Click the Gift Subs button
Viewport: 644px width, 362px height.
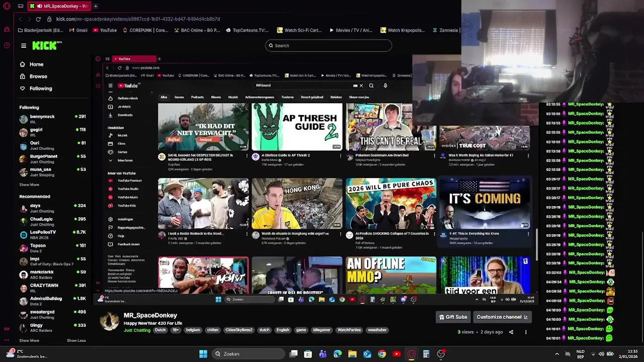pyautogui.click(x=453, y=317)
